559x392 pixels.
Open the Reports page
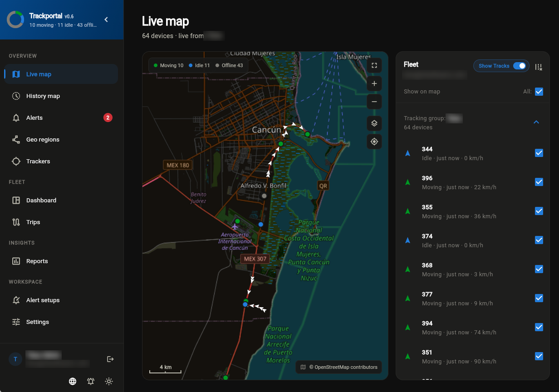pyautogui.click(x=61, y=261)
